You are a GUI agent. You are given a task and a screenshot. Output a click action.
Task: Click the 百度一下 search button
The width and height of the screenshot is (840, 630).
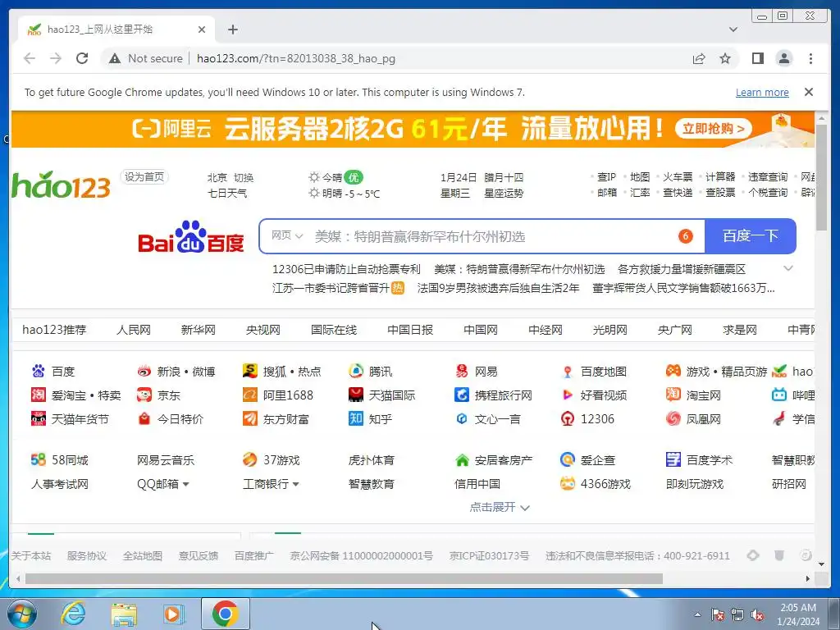(x=750, y=236)
